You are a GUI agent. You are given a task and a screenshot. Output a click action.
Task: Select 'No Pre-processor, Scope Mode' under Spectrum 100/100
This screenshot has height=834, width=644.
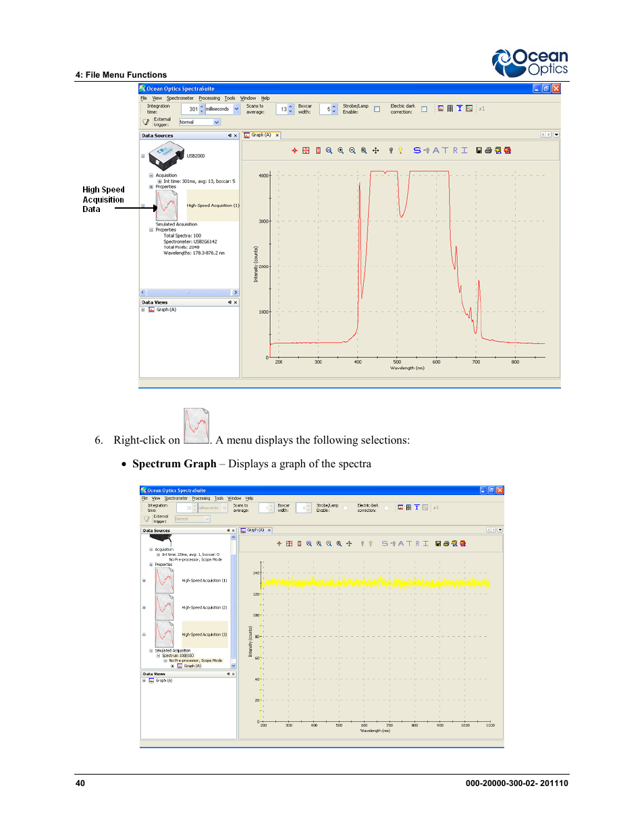click(x=195, y=661)
